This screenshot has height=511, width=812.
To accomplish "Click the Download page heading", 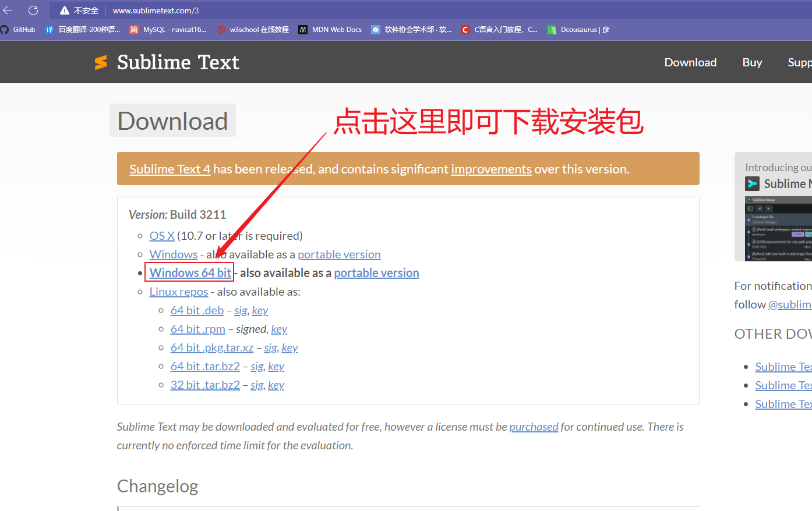I will 172,120.
